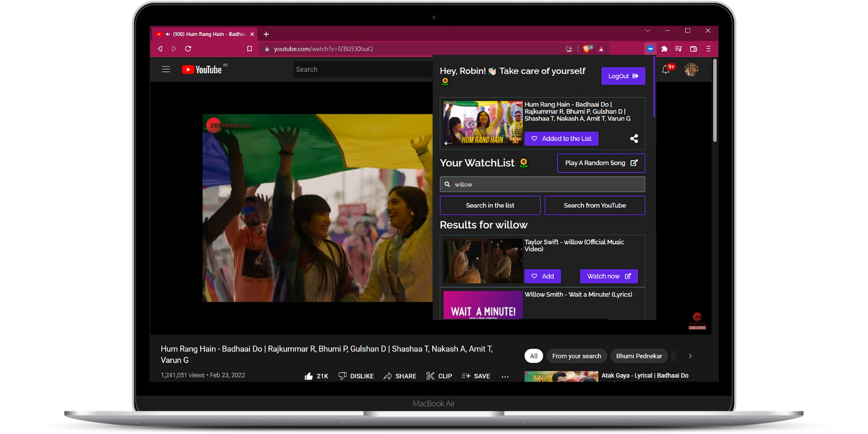Click Play A Random Song

pos(601,163)
